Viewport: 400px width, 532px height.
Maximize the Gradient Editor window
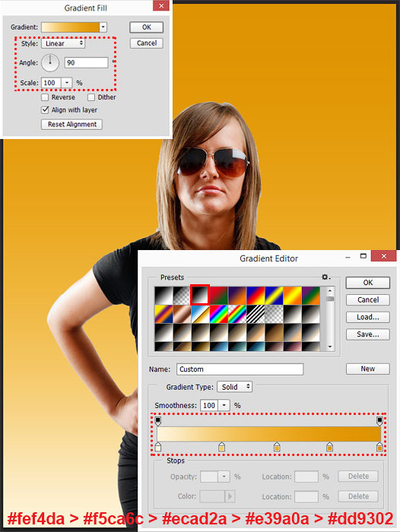pyautogui.click(x=363, y=256)
